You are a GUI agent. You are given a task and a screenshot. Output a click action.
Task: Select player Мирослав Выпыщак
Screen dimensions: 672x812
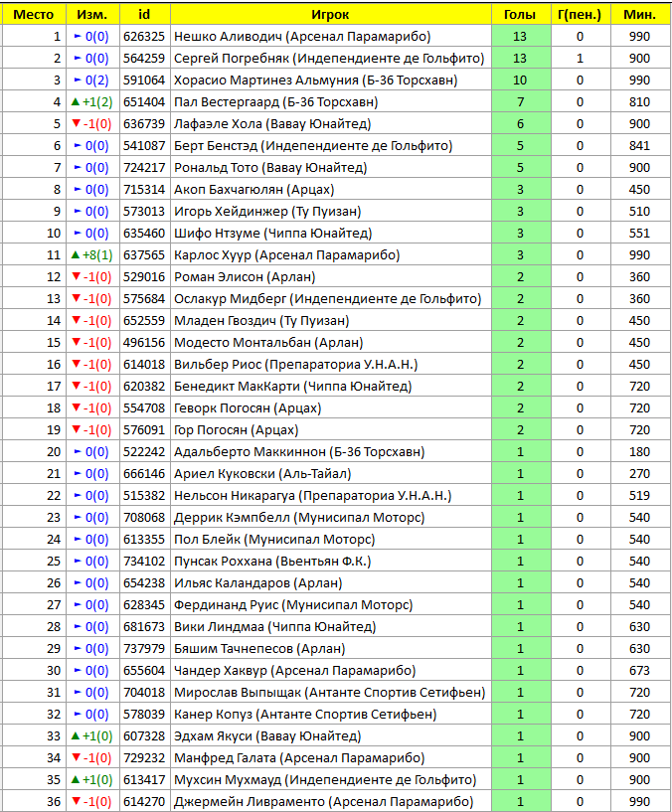pyautogui.click(x=238, y=693)
